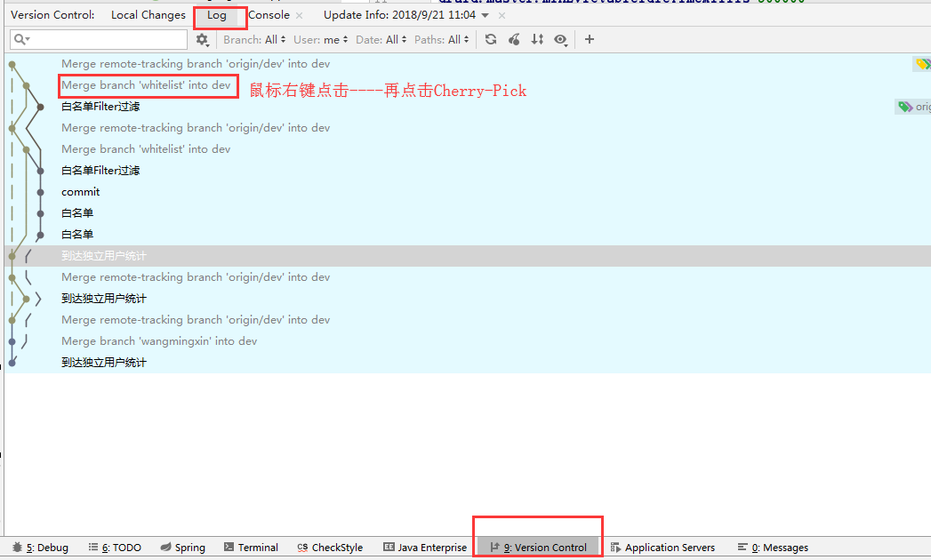
Task: Expand the Date filter dropdown
Action: pos(381,40)
